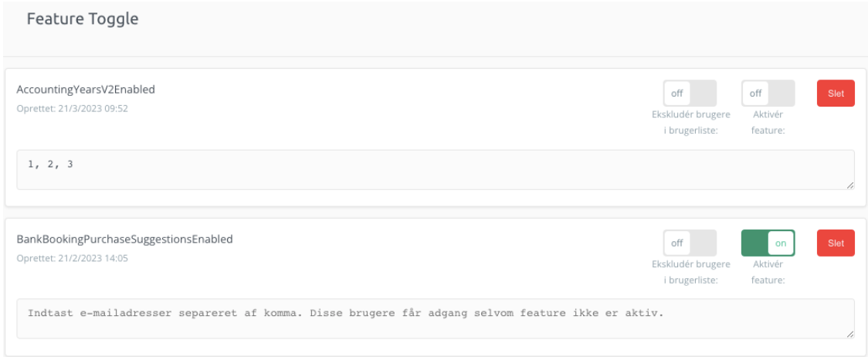Click resize grip on BankBookingPurchaseSuggestionsEnabled email textarea
Viewport: 868px width, 357px height.
click(850, 334)
